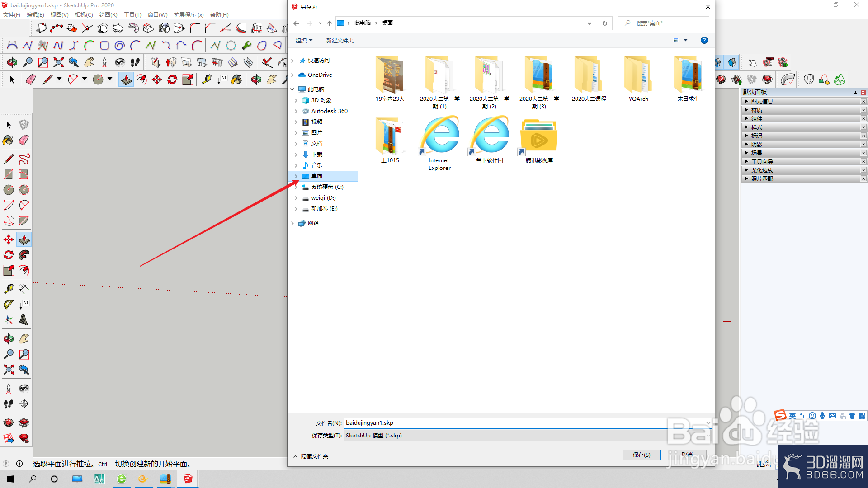Select the Line pencil tool in left toolbar

(x=9, y=159)
